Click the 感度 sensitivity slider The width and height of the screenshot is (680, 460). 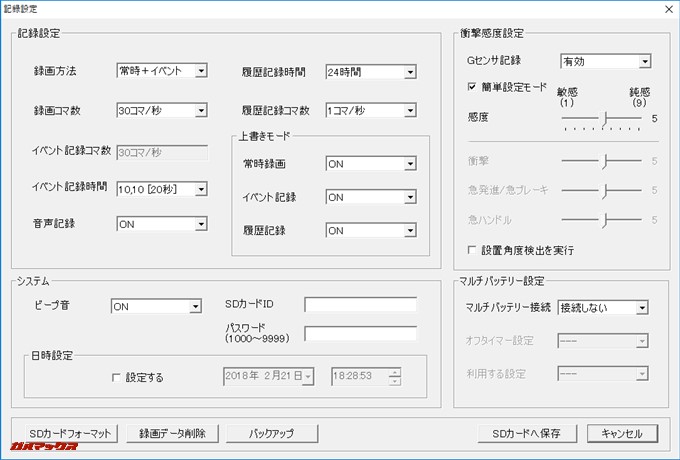pyautogui.click(x=603, y=118)
